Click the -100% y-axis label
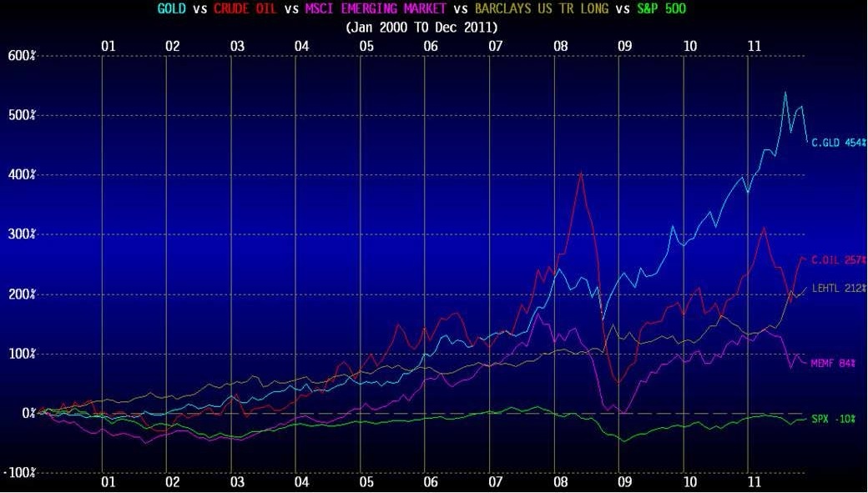This screenshot has width=868, height=493. (x=18, y=473)
